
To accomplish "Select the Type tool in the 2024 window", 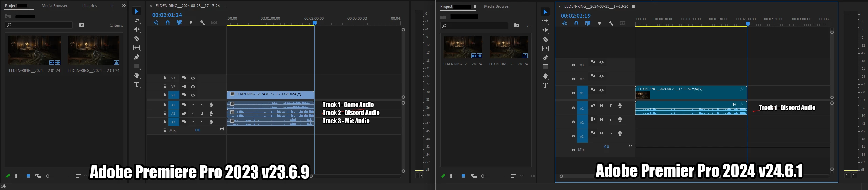I will click(x=545, y=85).
